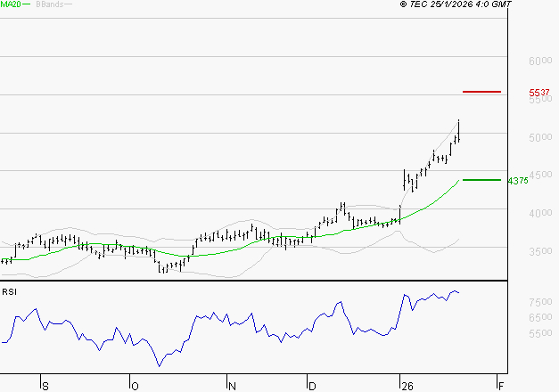Click the 4000 price axis label
The height and width of the screenshot is (392, 559).
pos(540,213)
